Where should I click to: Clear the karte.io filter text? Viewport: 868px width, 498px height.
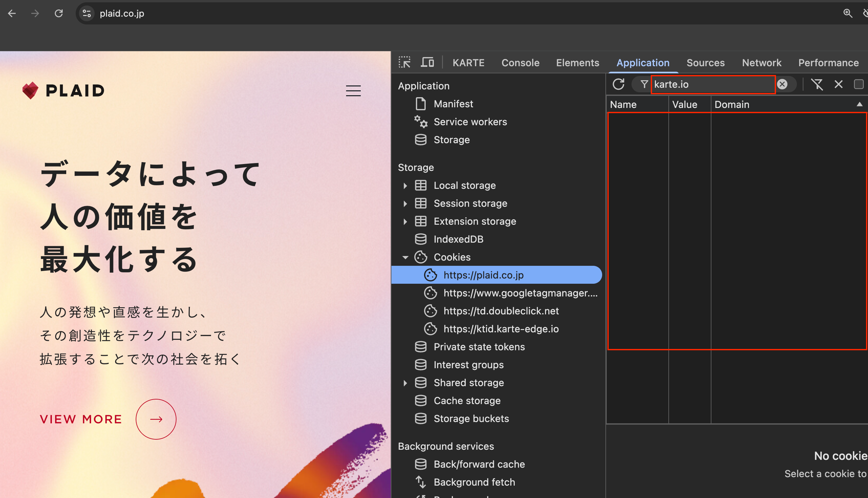coord(782,84)
